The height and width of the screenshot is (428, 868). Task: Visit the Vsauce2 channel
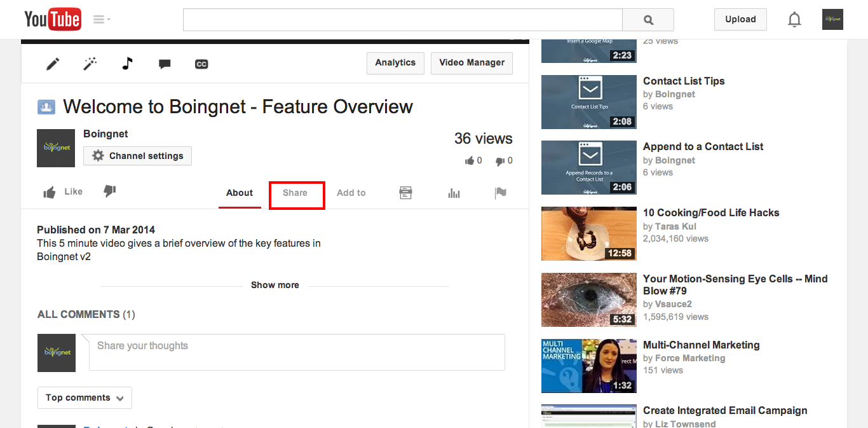(x=674, y=304)
